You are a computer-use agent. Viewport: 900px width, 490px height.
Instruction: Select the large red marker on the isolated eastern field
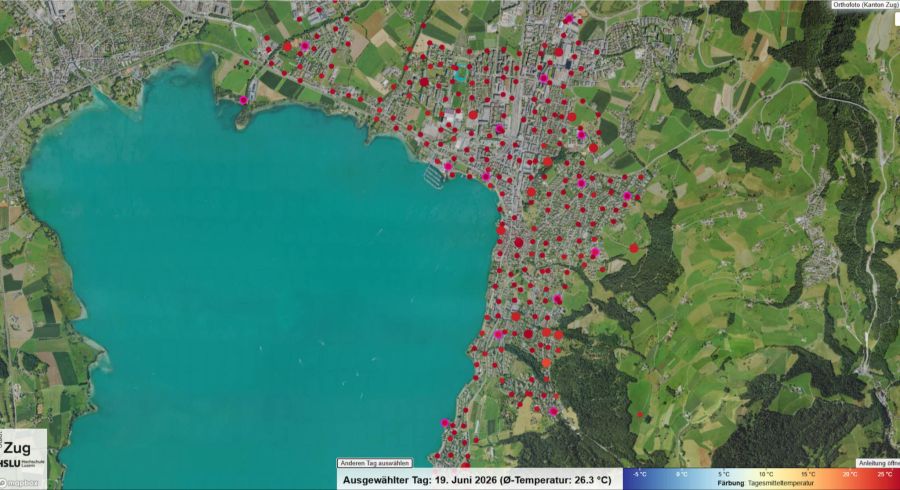tap(634, 248)
